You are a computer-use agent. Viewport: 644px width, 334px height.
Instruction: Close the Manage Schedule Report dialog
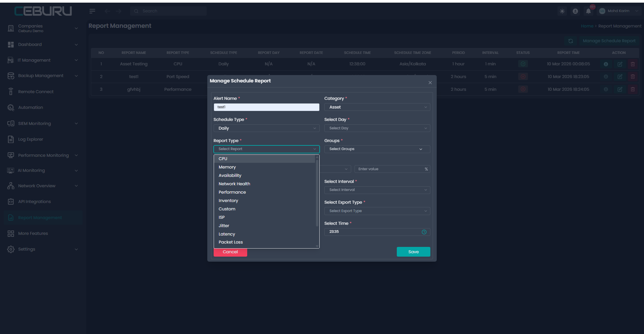click(430, 83)
